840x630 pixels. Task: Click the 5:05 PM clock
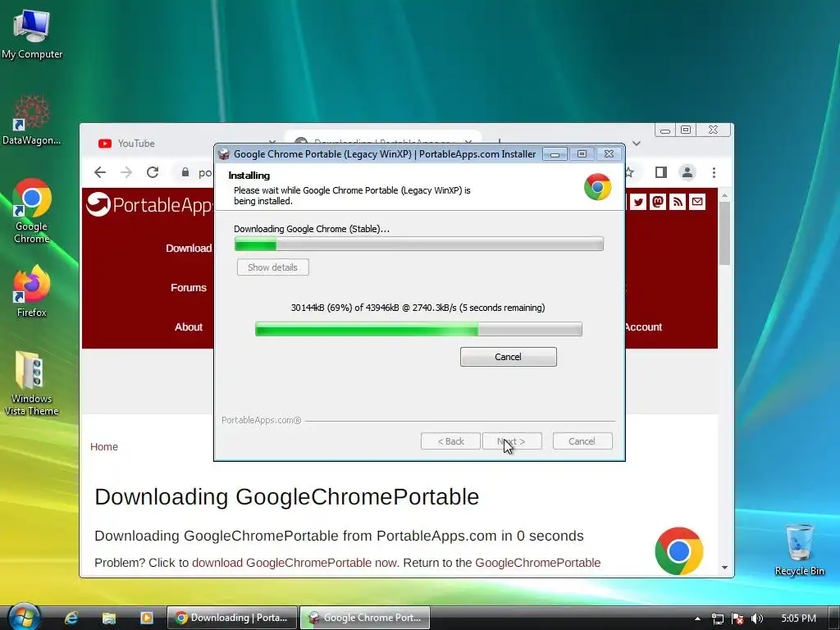point(798,619)
